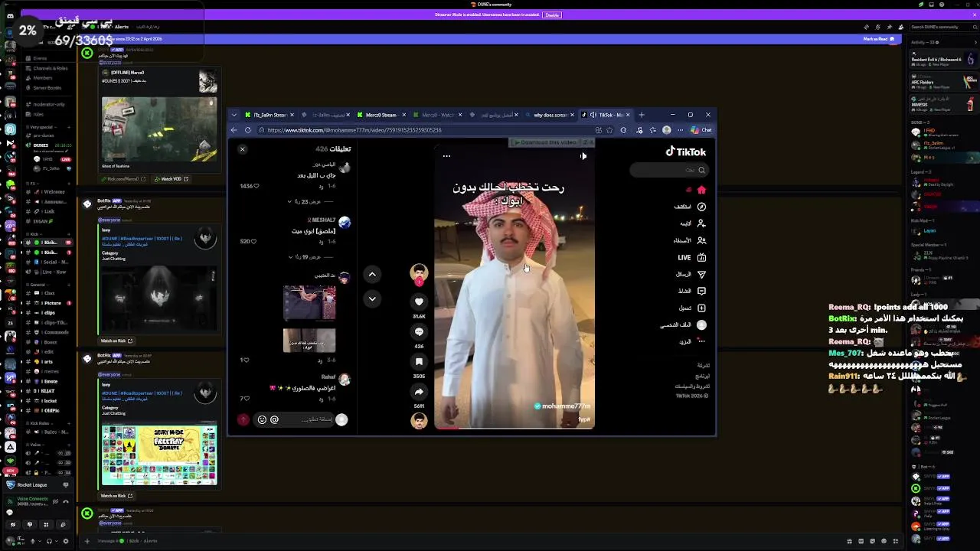This screenshot has width=980, height=551.
Task: Click Disable on streamer mode banner
Action: 552,15
